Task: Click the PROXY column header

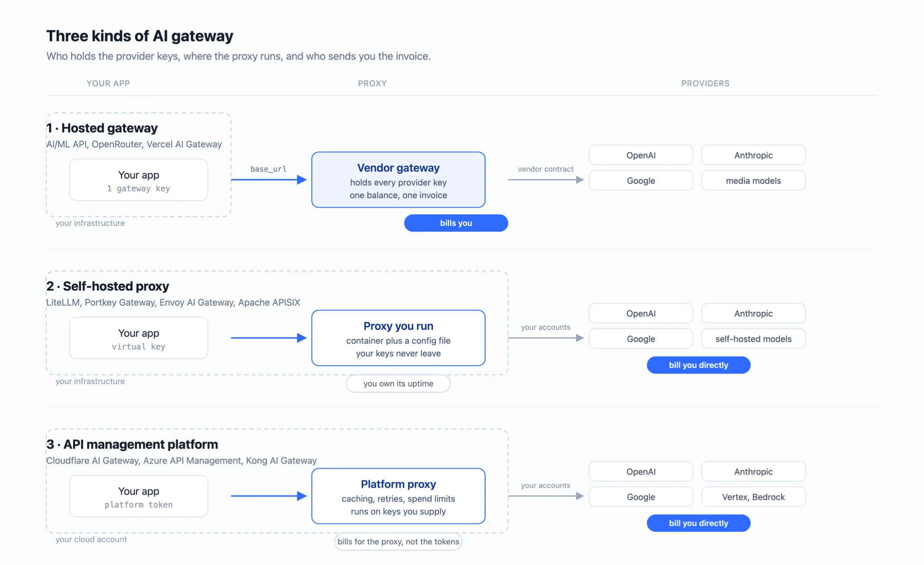Action: [372, 83]
